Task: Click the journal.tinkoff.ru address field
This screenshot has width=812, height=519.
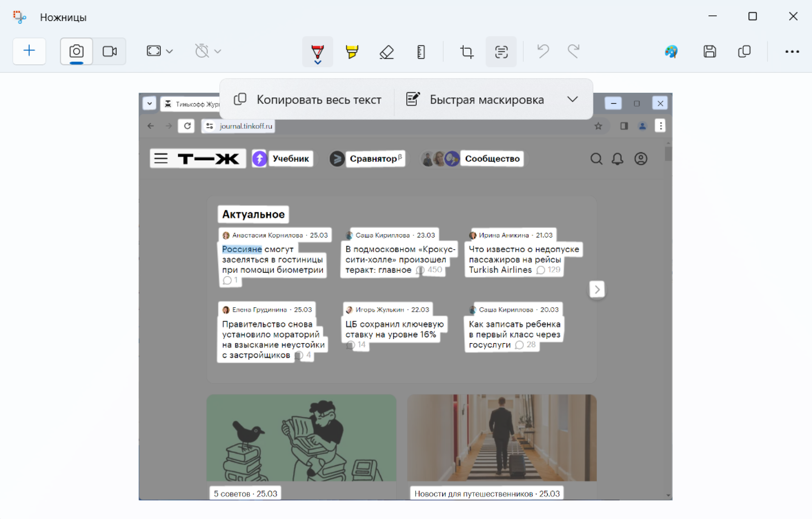Action: coord(246,126)
